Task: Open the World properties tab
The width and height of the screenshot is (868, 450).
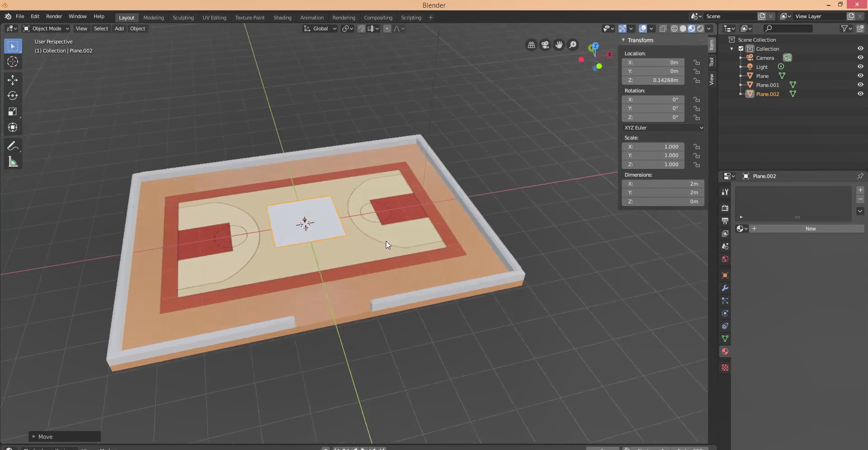Action: 725,259
